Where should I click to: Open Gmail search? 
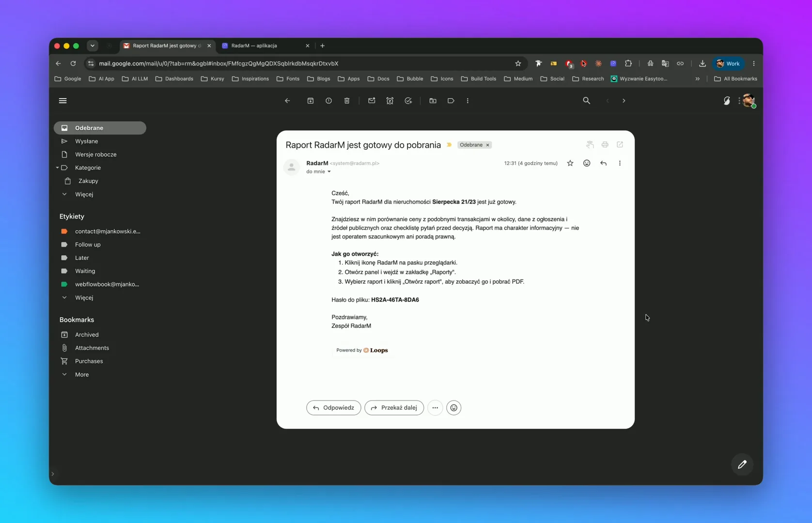point(586,101)
